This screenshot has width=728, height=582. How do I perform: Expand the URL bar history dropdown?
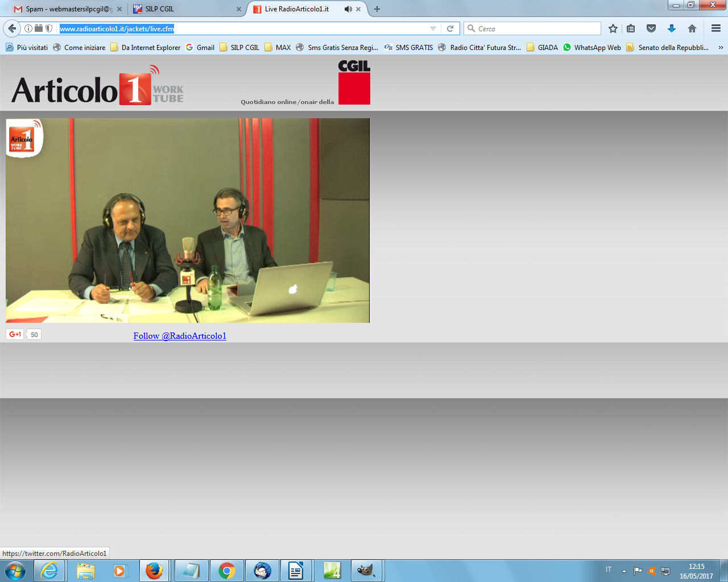point(433,28)
